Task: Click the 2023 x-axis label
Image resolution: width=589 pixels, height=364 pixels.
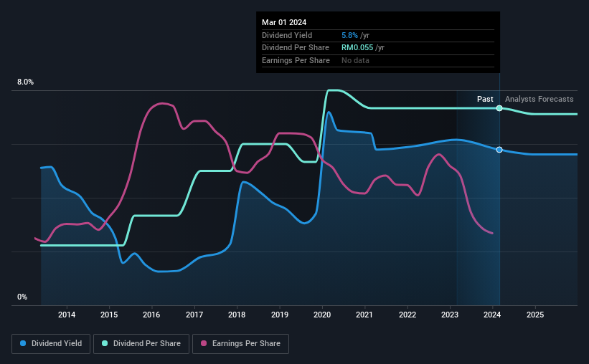Action: click(x=450, y=315)
